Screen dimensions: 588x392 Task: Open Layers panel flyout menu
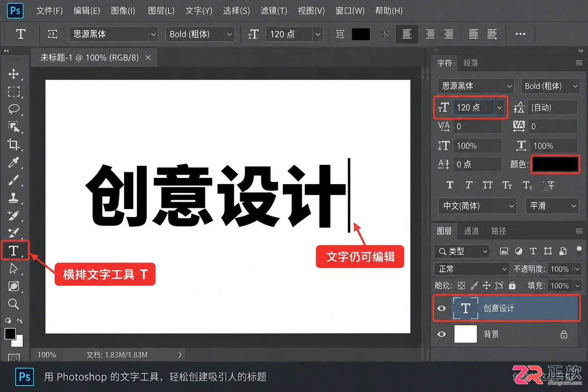(x=579, y=231)
